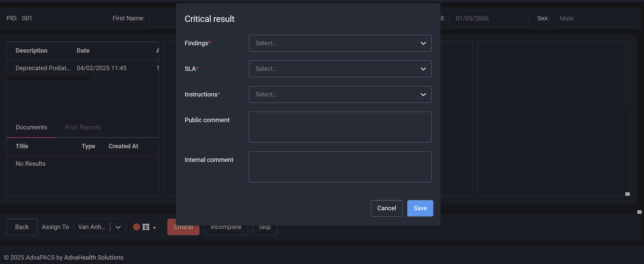Screen dimensions: 644x264
Task: Expand the small up-arrow caret menu
Action: click(154, 227)
